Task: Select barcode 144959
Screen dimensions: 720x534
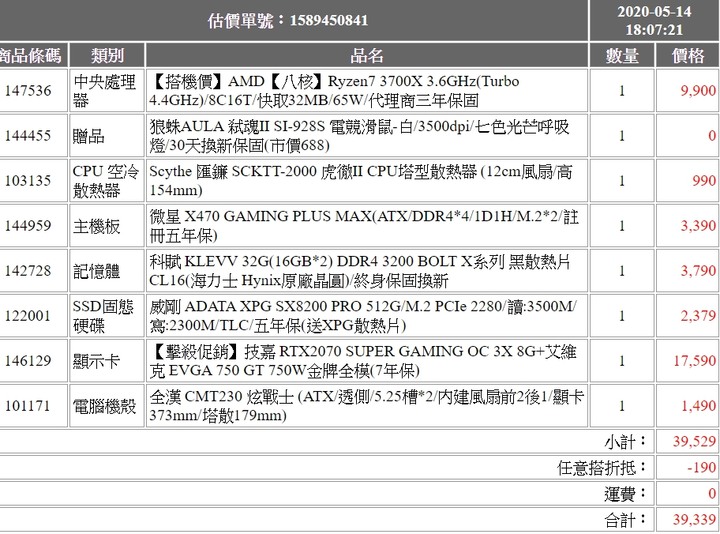Action: point(28,225)
